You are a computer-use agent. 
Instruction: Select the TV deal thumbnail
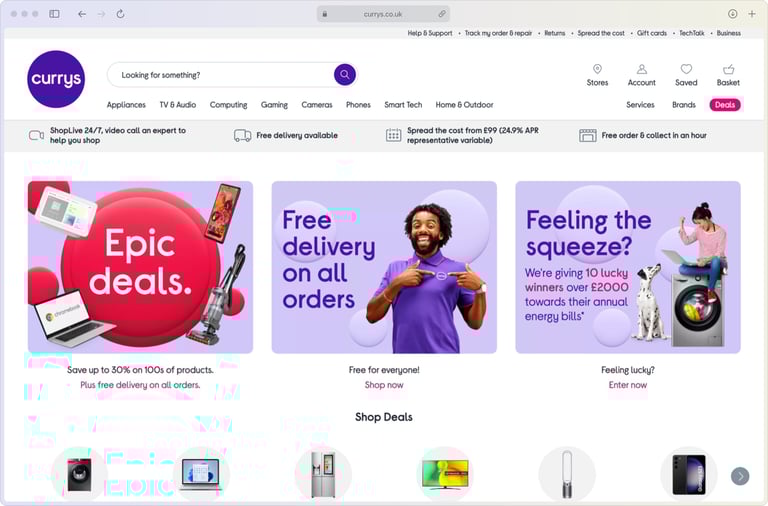coord(445,475)
